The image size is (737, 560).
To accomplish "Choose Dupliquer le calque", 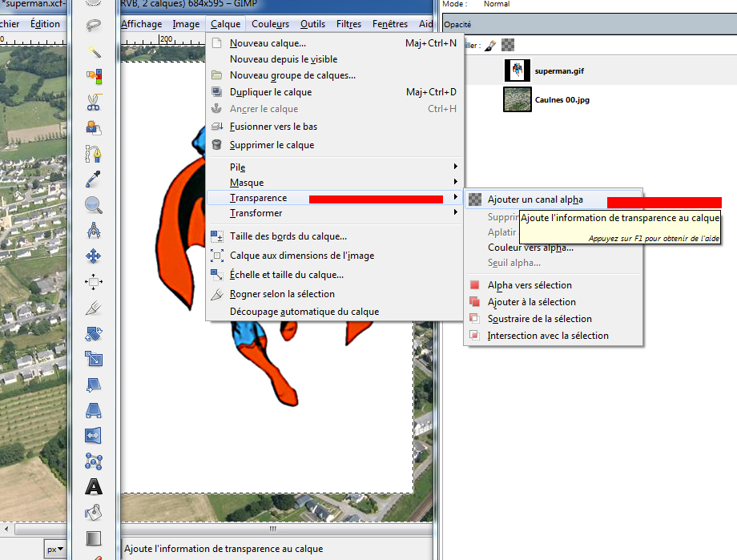I will point(335,92).
